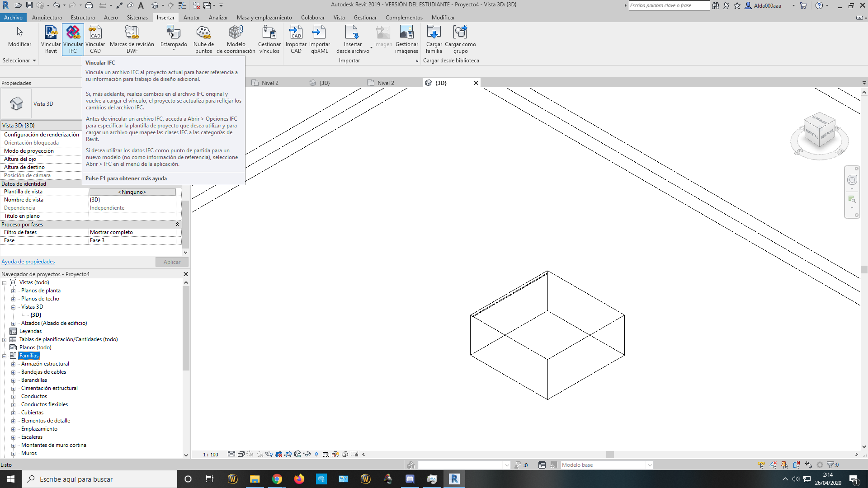Open the Colaborar ribbon tab
The width and height of the screenshot is (868, 488).
(x=313, y=18)
